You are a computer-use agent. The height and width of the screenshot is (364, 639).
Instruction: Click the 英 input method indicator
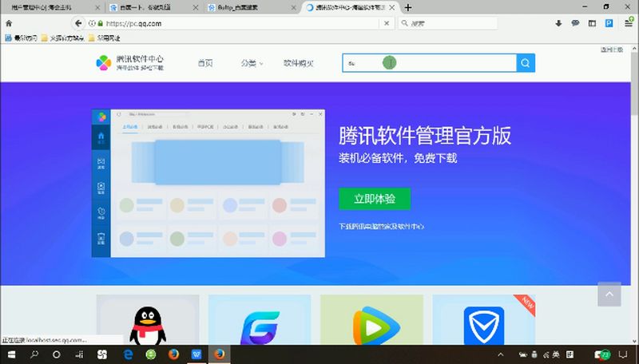556,354
